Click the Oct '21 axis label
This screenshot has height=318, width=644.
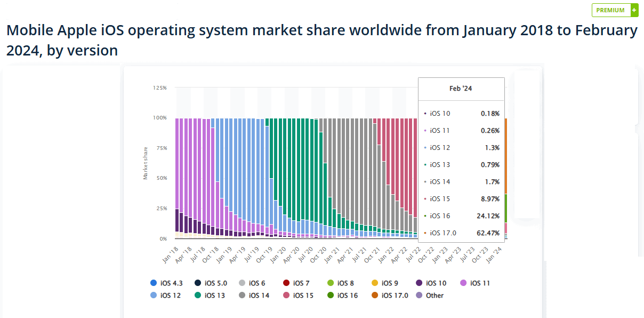pyautogui.click(x=373, y=253)
